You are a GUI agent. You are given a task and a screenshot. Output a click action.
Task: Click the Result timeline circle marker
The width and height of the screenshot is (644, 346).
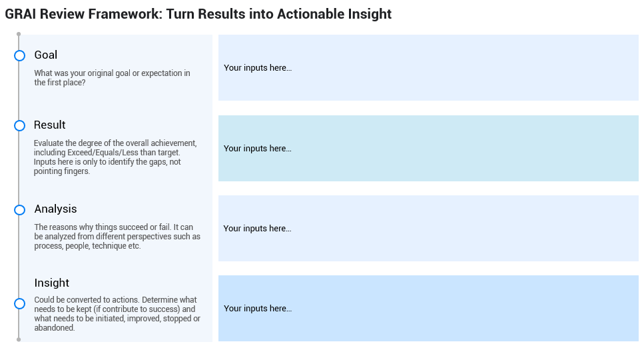(x=19, y=125)
